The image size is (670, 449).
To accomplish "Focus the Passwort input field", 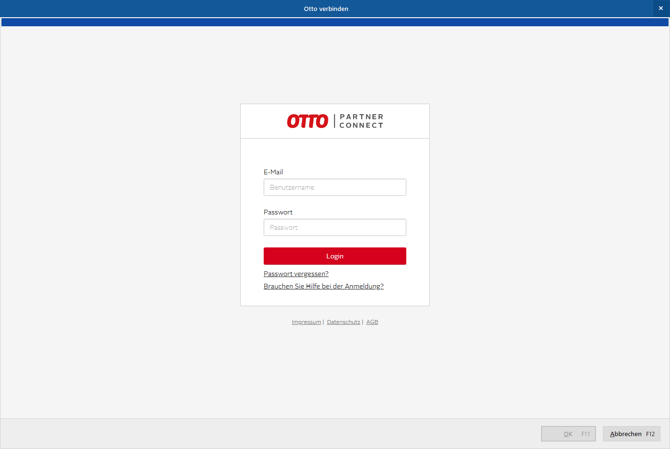I will (x=334, y=227).
